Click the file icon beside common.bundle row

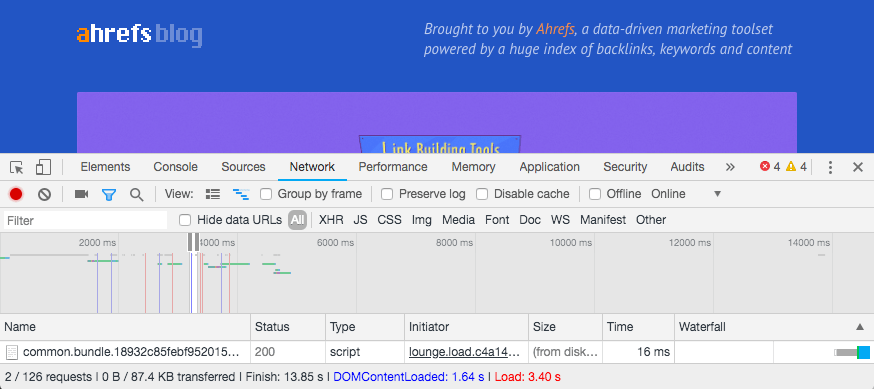pos(12,352)
